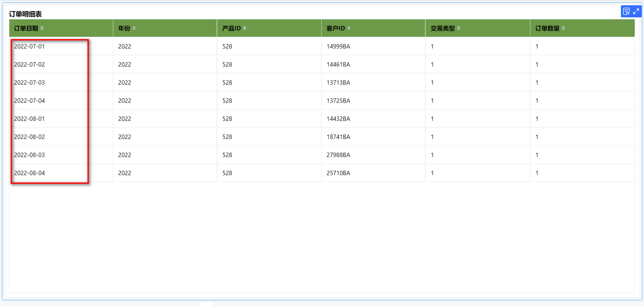Click customer ID 13713BA
The height and width of the screenshot is (306, 644).
(338, 83)
